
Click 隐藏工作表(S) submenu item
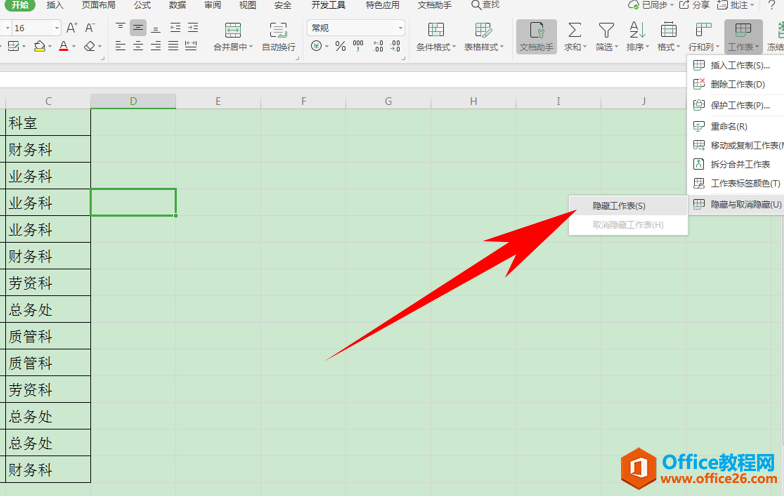(628, 206)
